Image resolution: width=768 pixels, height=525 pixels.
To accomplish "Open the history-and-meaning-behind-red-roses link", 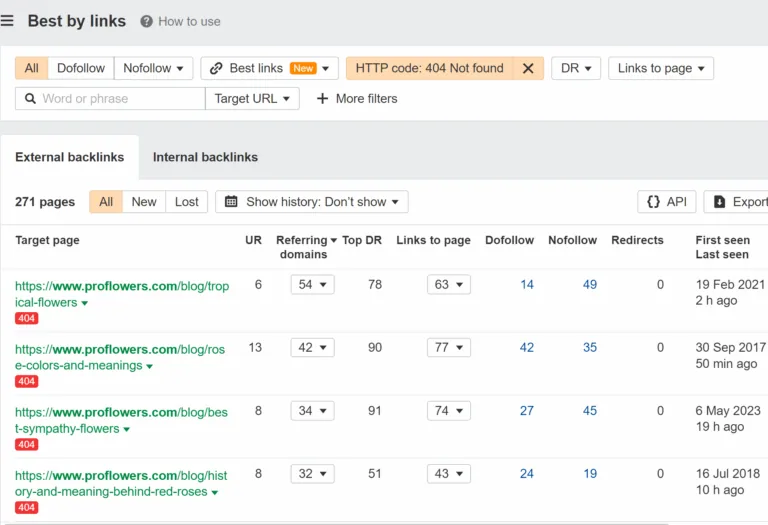I will (121, 483).
